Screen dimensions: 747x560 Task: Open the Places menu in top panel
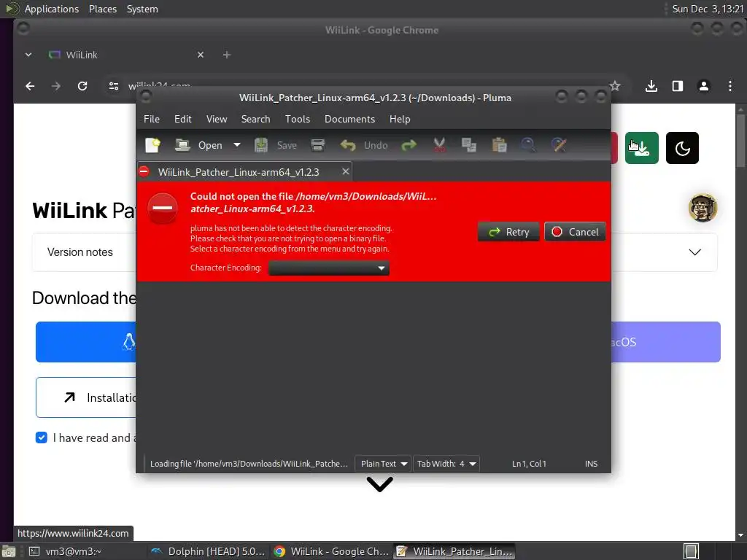point(103,9)
